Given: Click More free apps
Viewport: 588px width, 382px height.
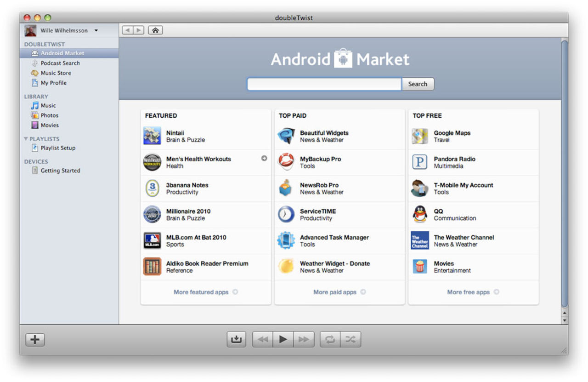Looking at the screenshot, I should [469, 292].
